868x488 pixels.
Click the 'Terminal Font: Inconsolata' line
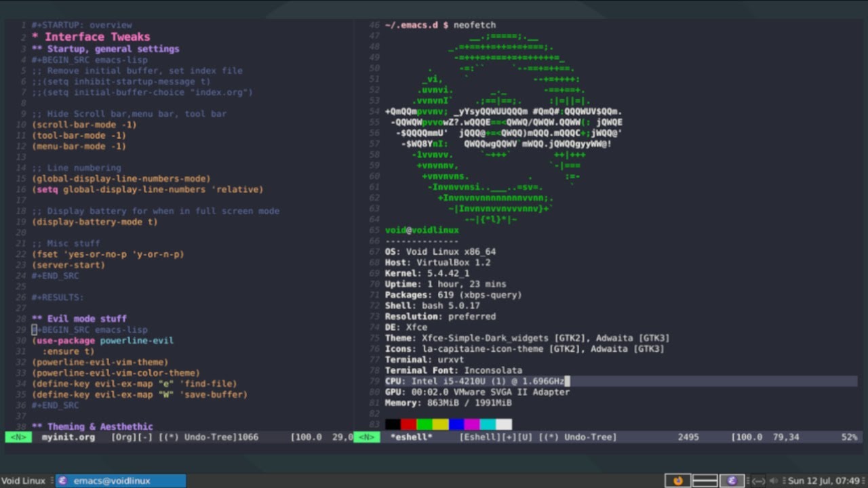pos(454,371)
